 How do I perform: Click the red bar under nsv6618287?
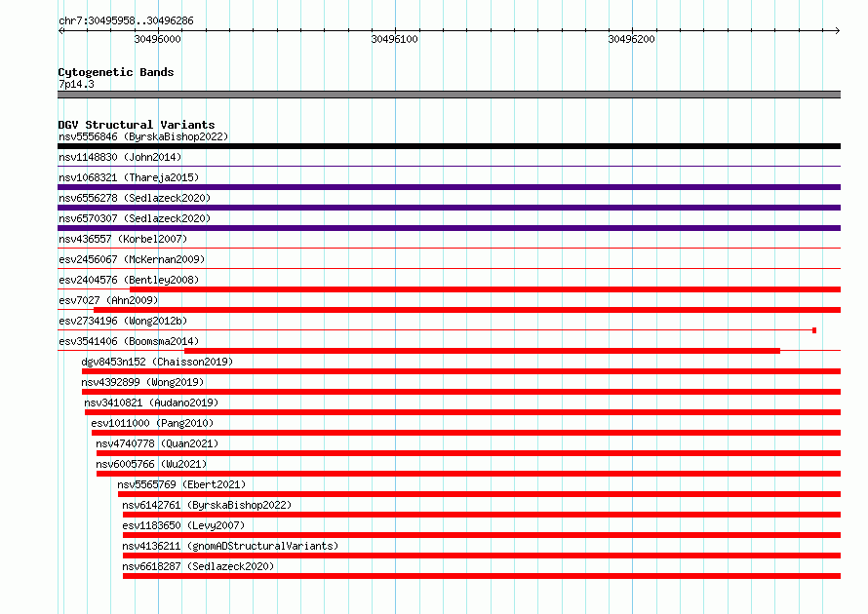click(482, 576)
